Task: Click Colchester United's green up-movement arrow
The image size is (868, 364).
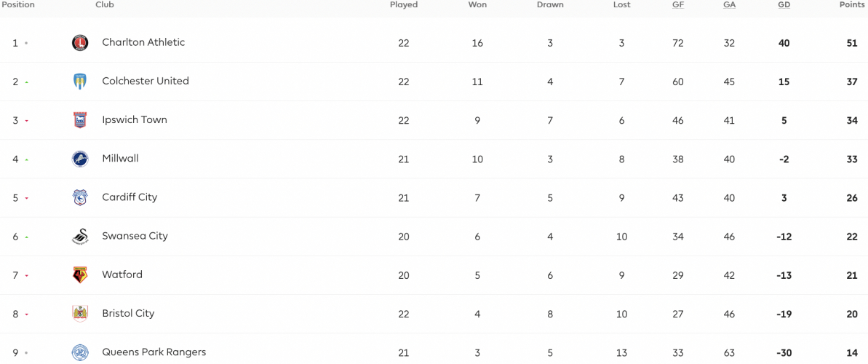Action: [27, 82]
